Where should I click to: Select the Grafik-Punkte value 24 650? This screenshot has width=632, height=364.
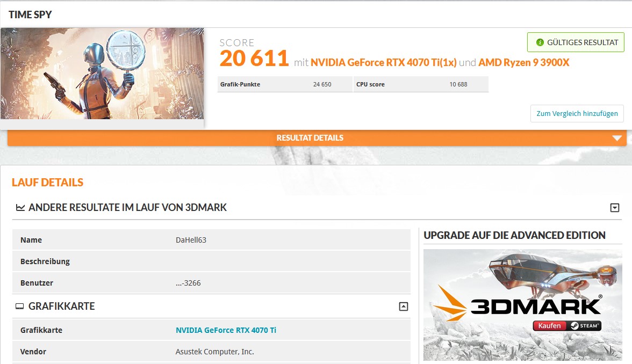click(x=322, y=84)
